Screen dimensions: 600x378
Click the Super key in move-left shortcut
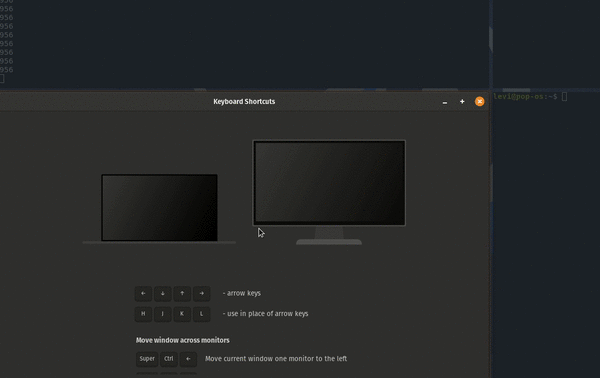click(147, 359)
